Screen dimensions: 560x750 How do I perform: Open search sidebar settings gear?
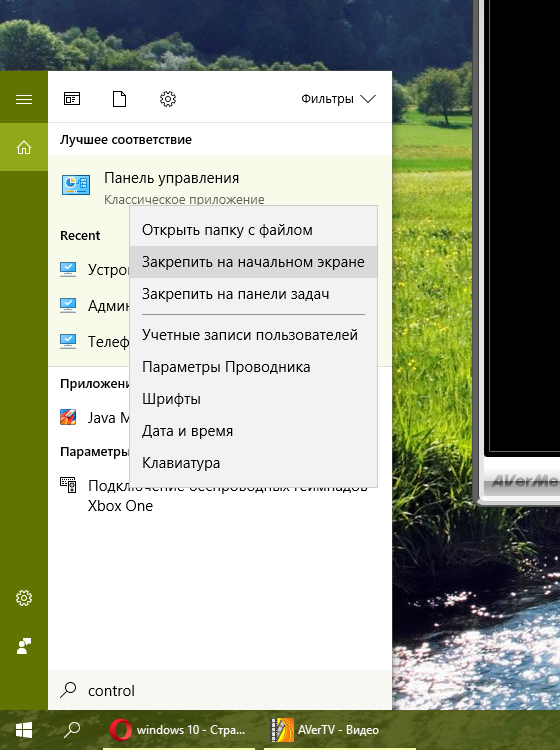click(24, 598)
